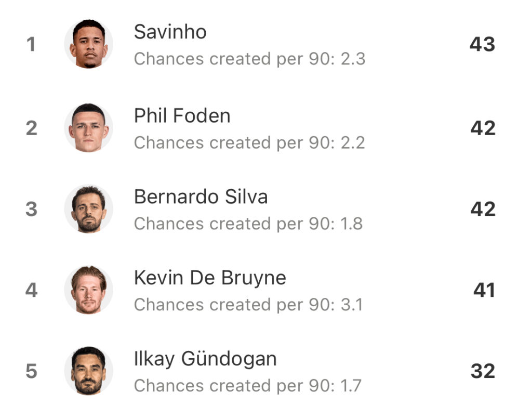Click rank number 3 in list
This screenshot has height=418, width=532.
point(31,209)
